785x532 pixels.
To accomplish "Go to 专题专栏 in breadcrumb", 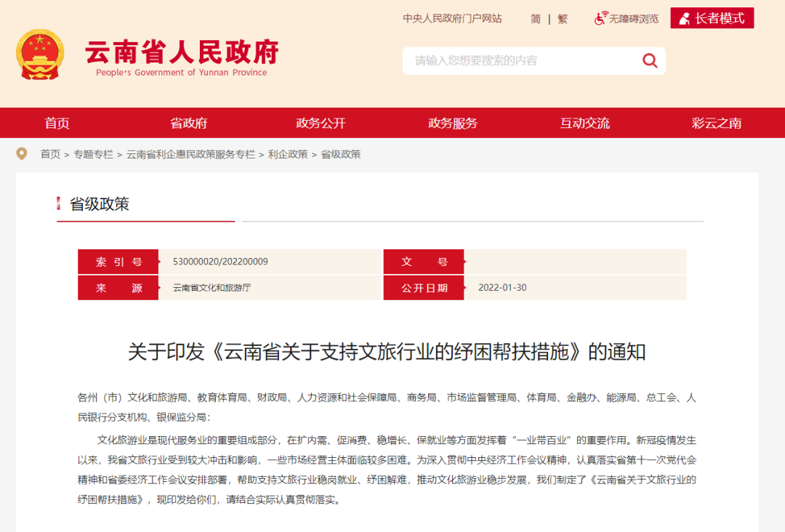I will click(93, 154).
